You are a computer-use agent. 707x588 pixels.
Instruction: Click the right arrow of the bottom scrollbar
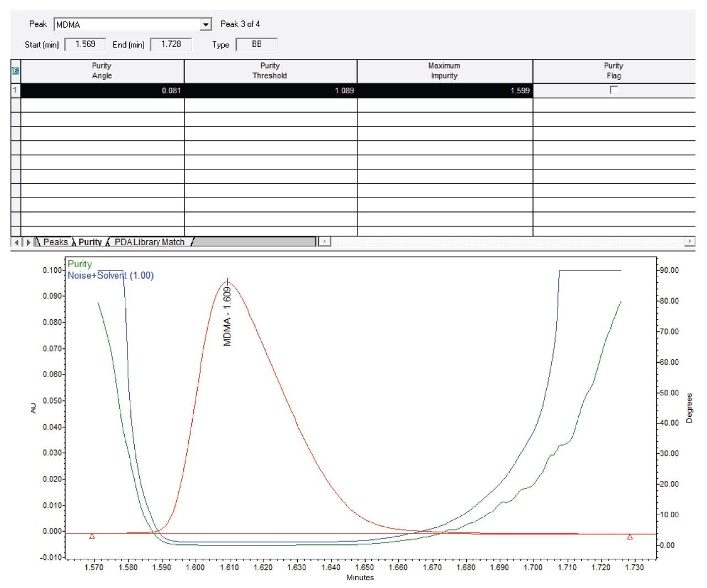click(690, 242)
